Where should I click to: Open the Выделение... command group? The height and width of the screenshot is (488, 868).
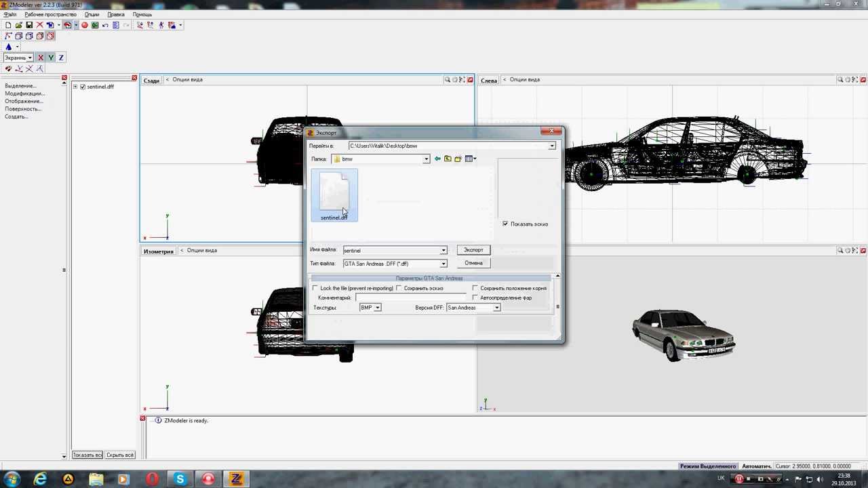(20, 86)
